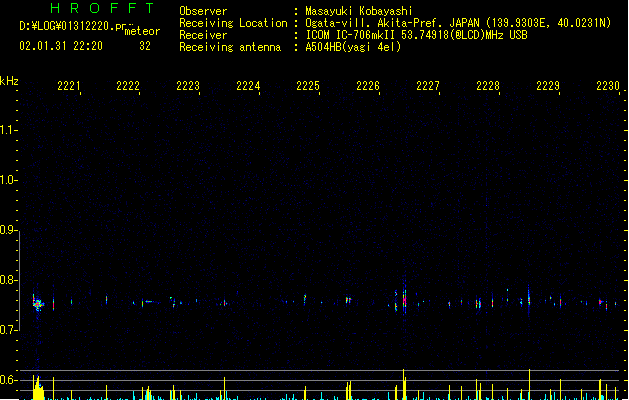
Task: Click the 2228 time marker
Action: 488,86
